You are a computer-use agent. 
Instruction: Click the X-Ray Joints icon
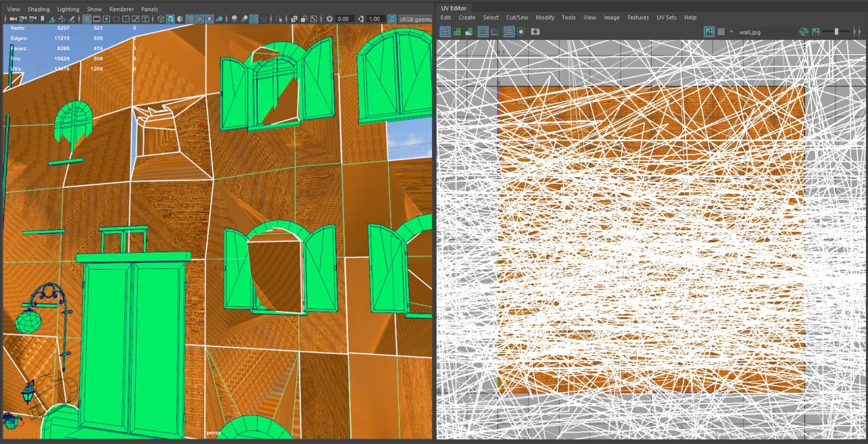[313, 19]
